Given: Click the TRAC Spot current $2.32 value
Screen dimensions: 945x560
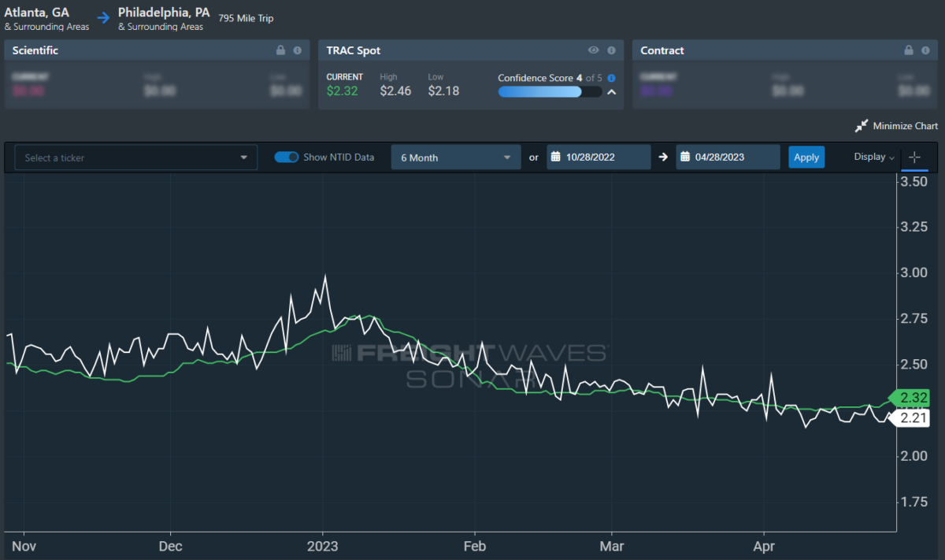Looking at the screenshot, I should [x=342, y=91].
